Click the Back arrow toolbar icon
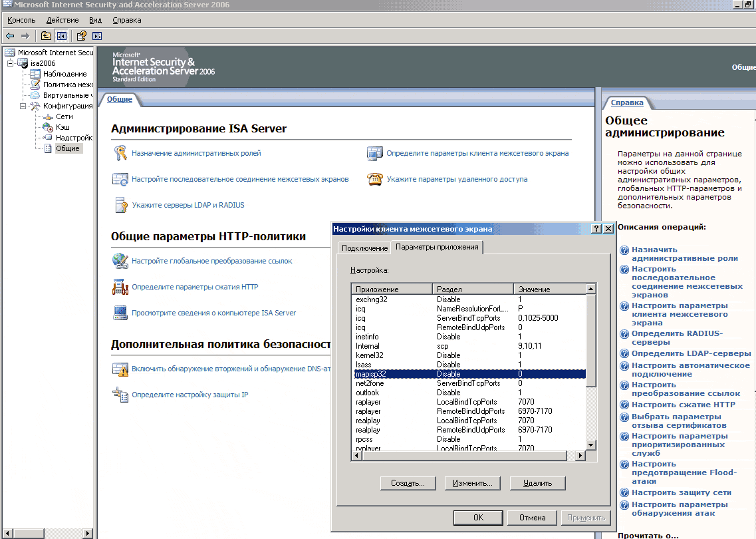This screenshot has height=539, width=756. pyautogui.click(x=10, y=36)
